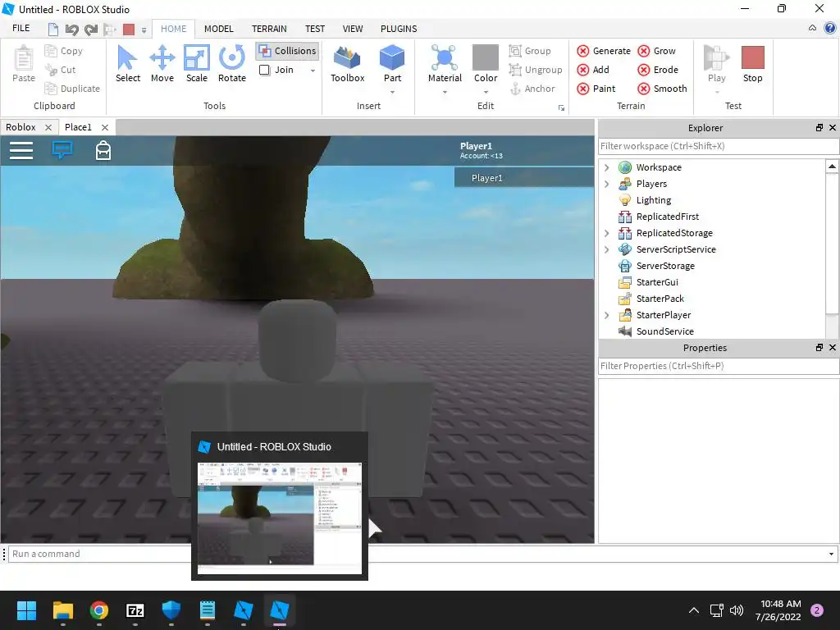Pick the Rotate tool
The height and width of the screenshot is (630, 840).
click(232, 64)
